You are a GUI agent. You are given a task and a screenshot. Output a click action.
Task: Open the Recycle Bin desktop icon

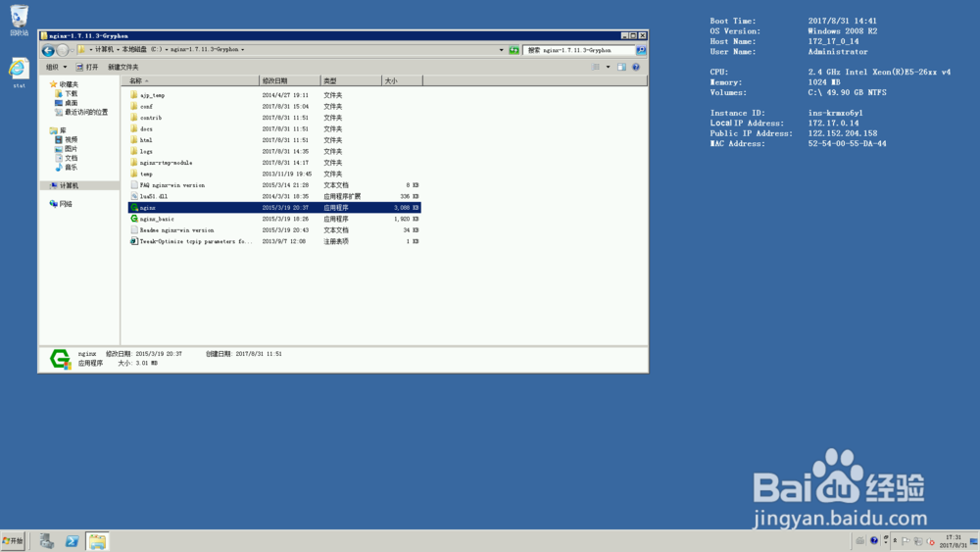19,20
